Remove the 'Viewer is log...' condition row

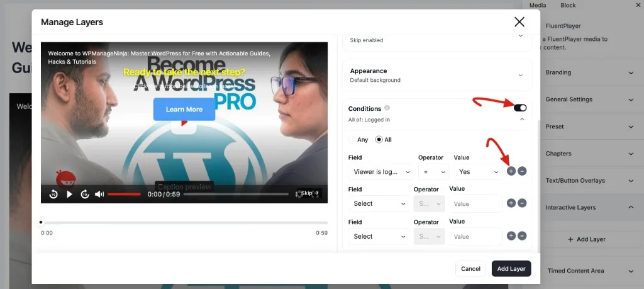click(x=522, y=171)
